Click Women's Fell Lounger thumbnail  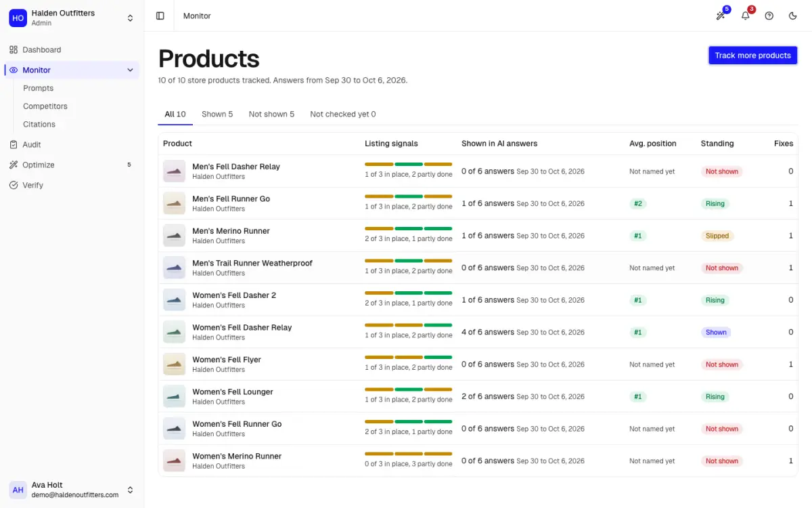[174, 396]
